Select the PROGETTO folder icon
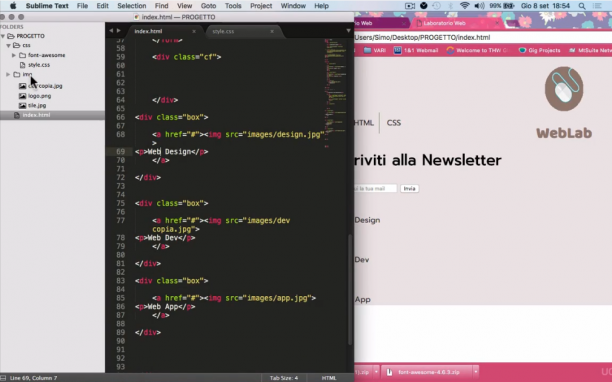The image size is (612, 382). [11, 36]
